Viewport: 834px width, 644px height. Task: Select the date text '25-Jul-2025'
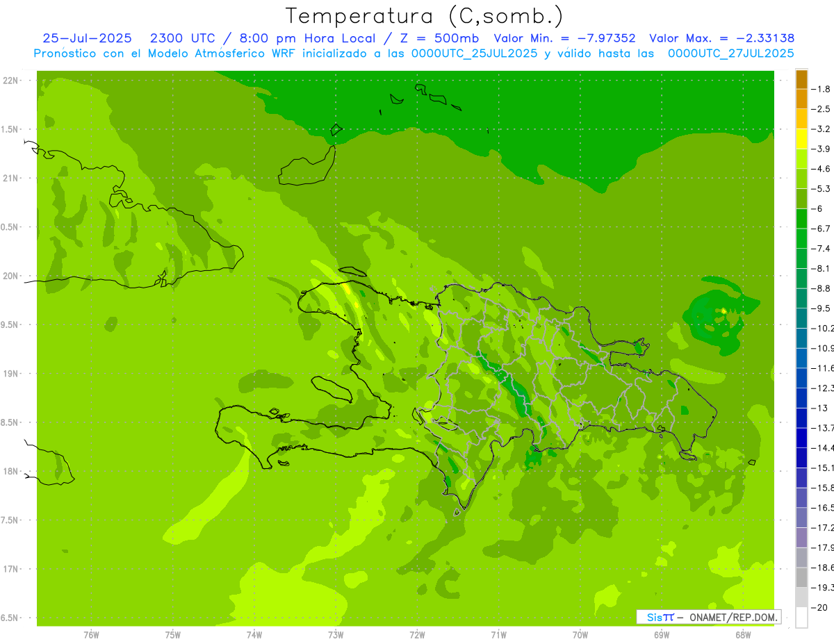[x=88, y=38]
